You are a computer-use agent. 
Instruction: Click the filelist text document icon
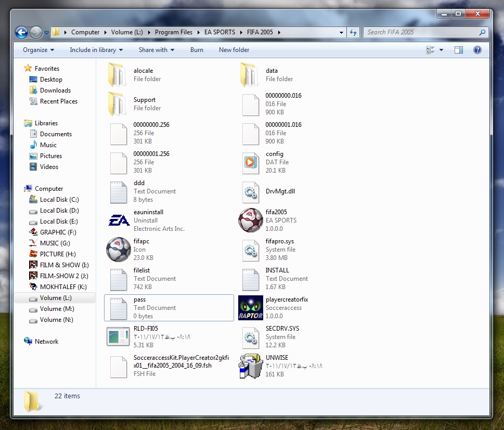[x=118, y=279]
